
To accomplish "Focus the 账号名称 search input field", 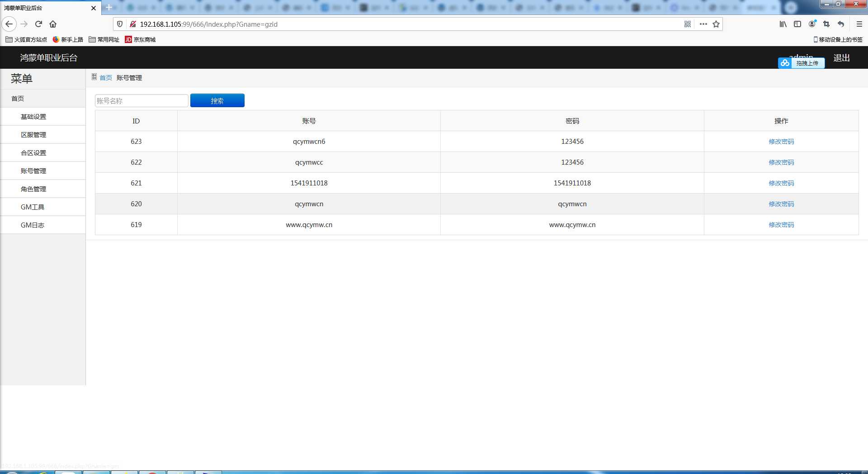I will [x=141, y=100].
